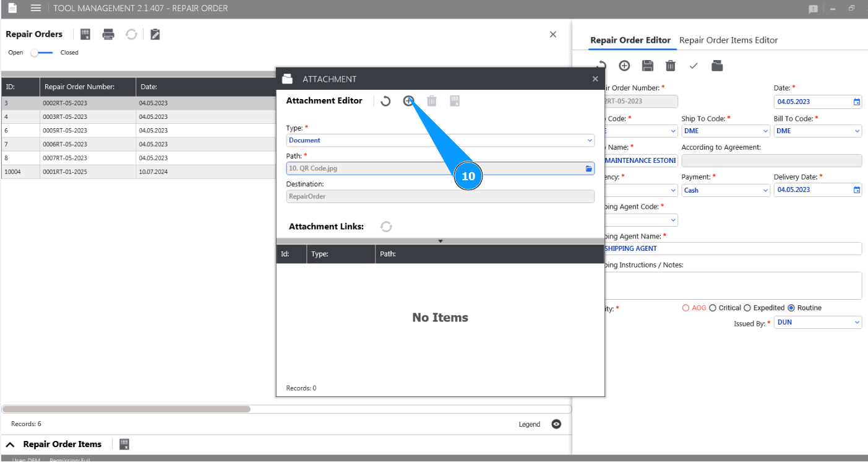Viewport: 868px width, 462px height.
Task: Select order row 0005RT-05-2023
Action: coord(139,131)
